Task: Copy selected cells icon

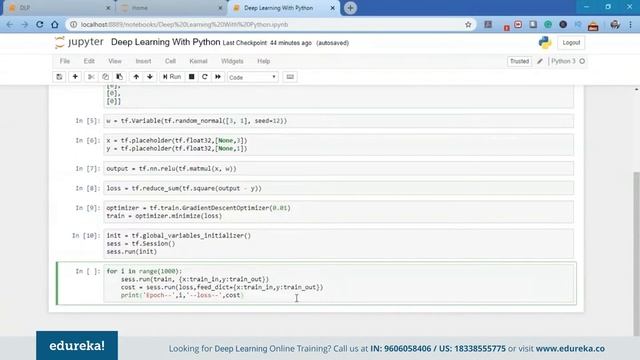Action: 105,77
